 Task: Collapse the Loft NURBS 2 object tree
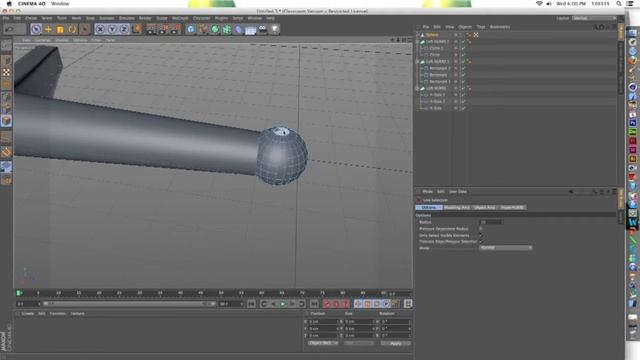[x=417, y=42]
